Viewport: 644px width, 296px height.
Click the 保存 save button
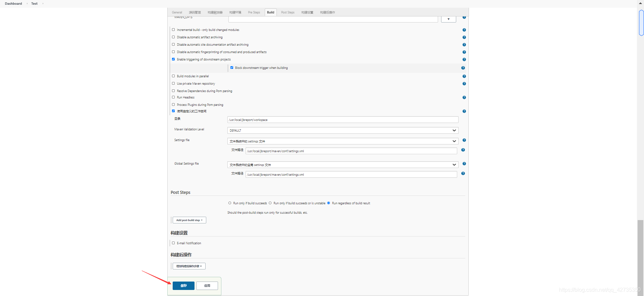184,286
